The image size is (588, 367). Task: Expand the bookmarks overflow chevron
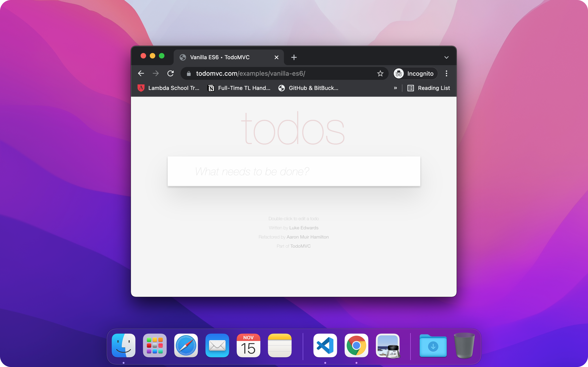(395, 88)
